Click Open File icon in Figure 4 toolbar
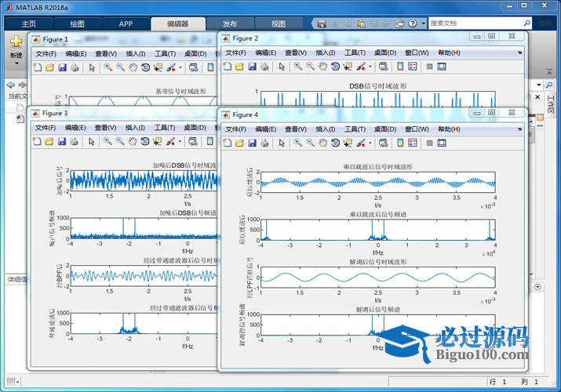Viewport: 561px width, 392px height. pos(239,143)
